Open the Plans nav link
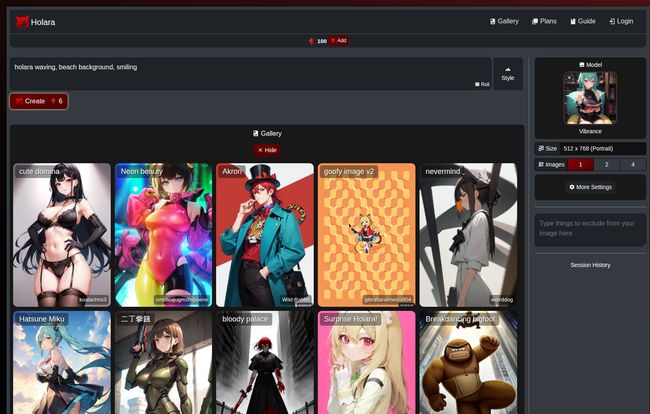Viewport: 650px width, 414px height. (544, 21)
